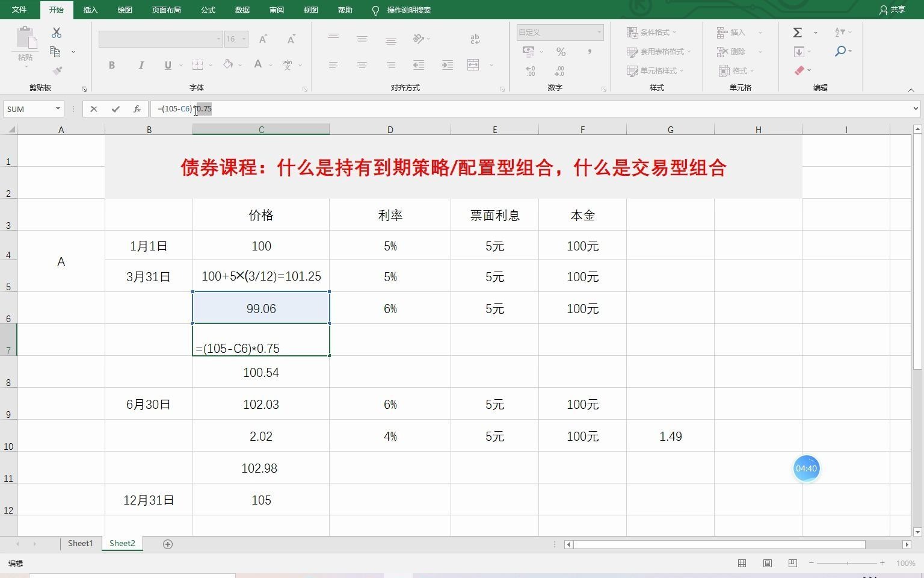924x578 pixels.
Task: Click the Decrease Font Size icon
Action: (291, 39)
